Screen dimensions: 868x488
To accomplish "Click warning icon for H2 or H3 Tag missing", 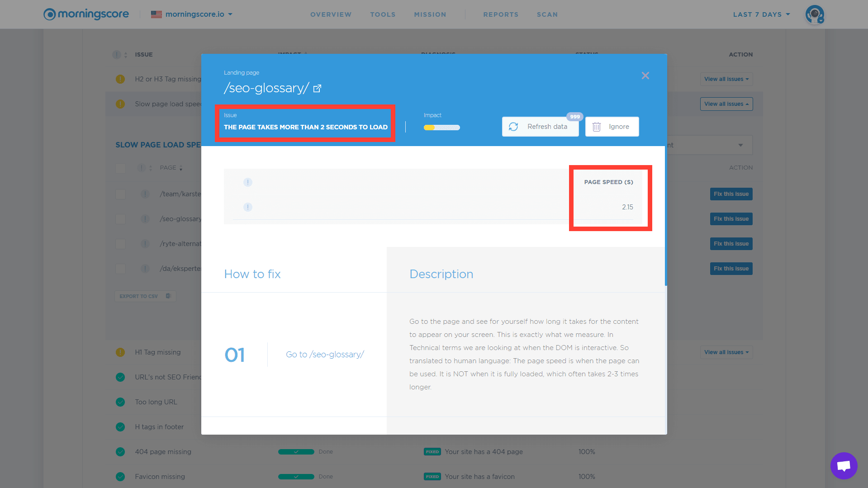I will coord(120,79).
